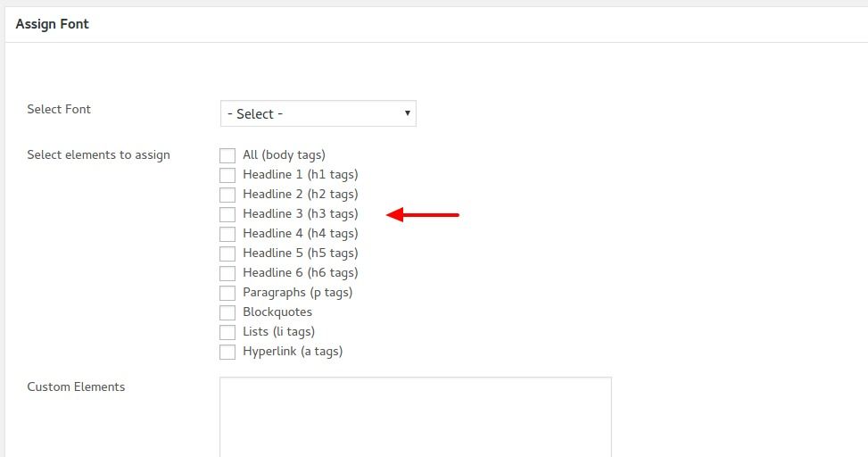Check Headline 5 (h5 tags) option
Viewport: 868px width, 457px height.
227,253
